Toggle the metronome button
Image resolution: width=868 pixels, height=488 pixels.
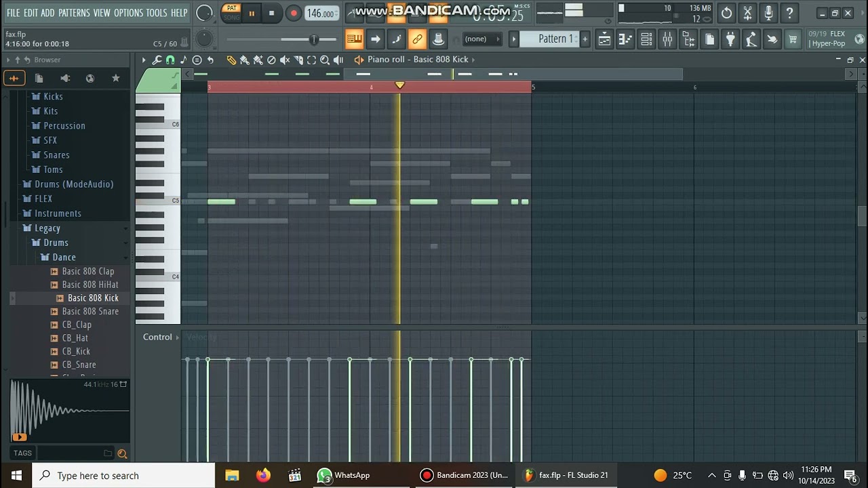pos(438,39)
